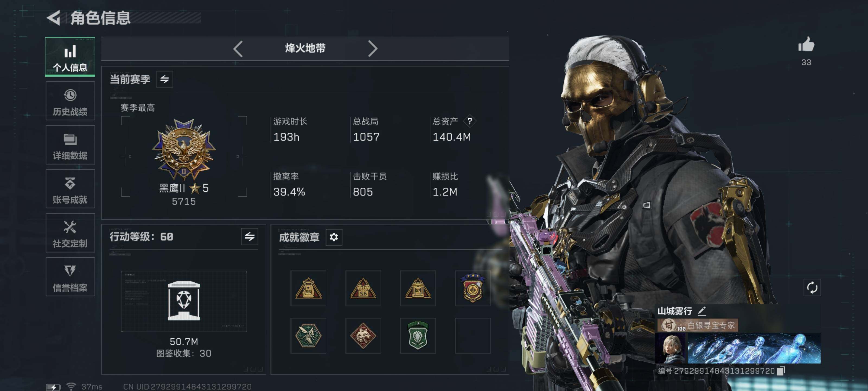Toggle the 当前赛季 season switch button
Image resolution: width=868 pixels, height=391 pixels.
(x=164, y=79)
